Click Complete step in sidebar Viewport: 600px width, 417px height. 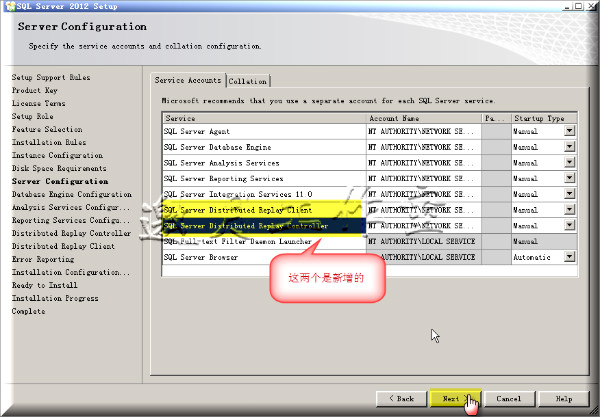pyautogui.click(x=28, y=311)
